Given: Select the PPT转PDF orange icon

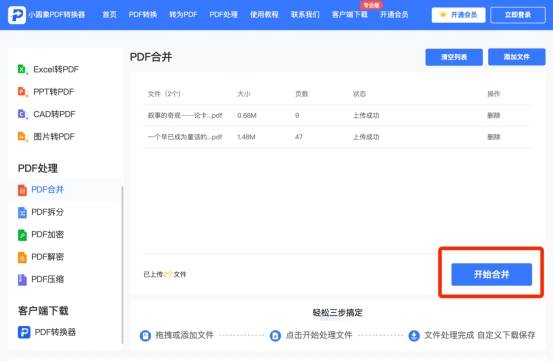Looking at the screenshot, I should [22, 92].
